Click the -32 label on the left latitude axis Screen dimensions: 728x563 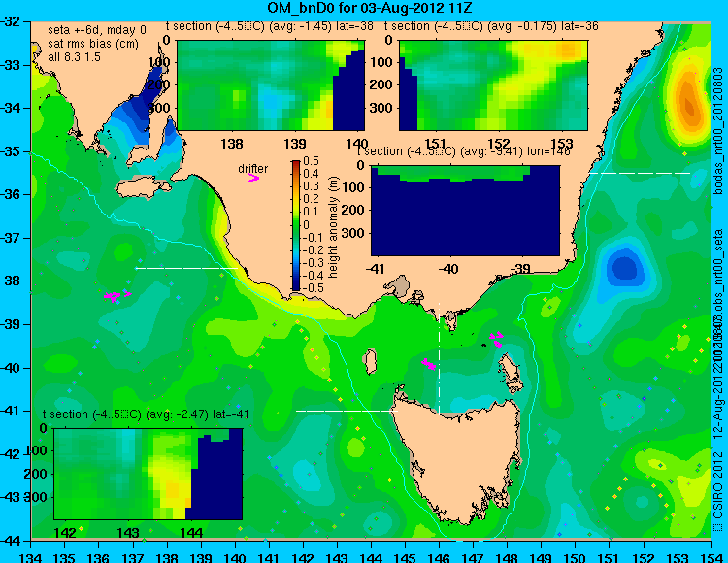pyautogui.click(x=10, y=21)
